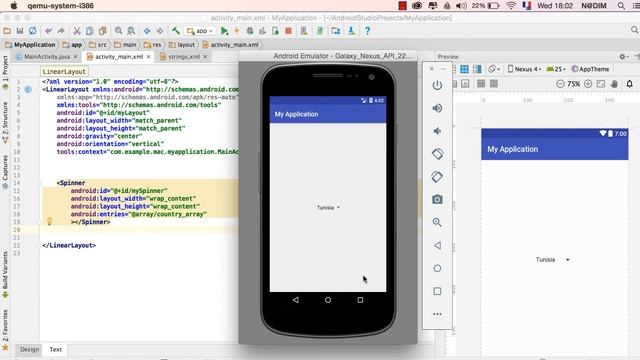The width and height of the screenshot is (640, 360).
Task: Click the Open folder icon in main toolbar
Action: point(7,31)
